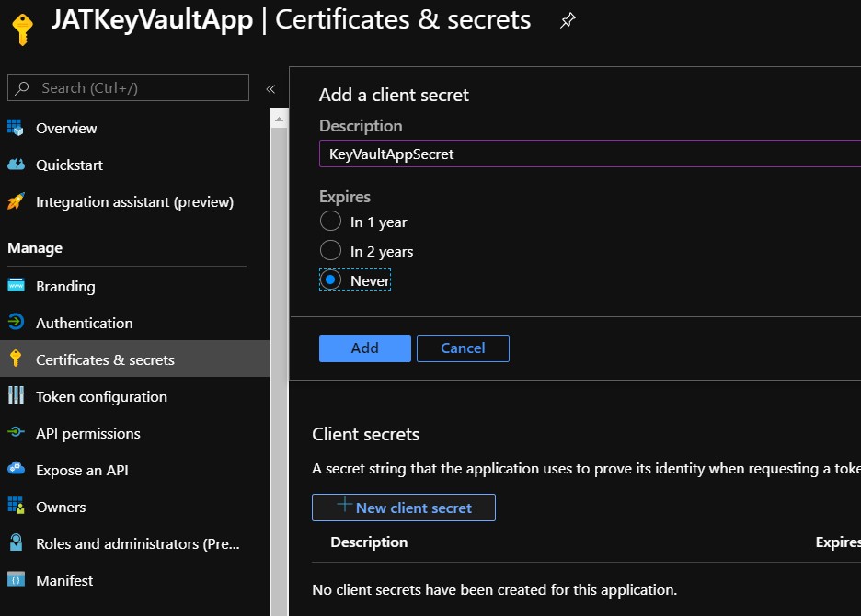
Task: Click the Quickstart cloud icon
Action: 16,165
